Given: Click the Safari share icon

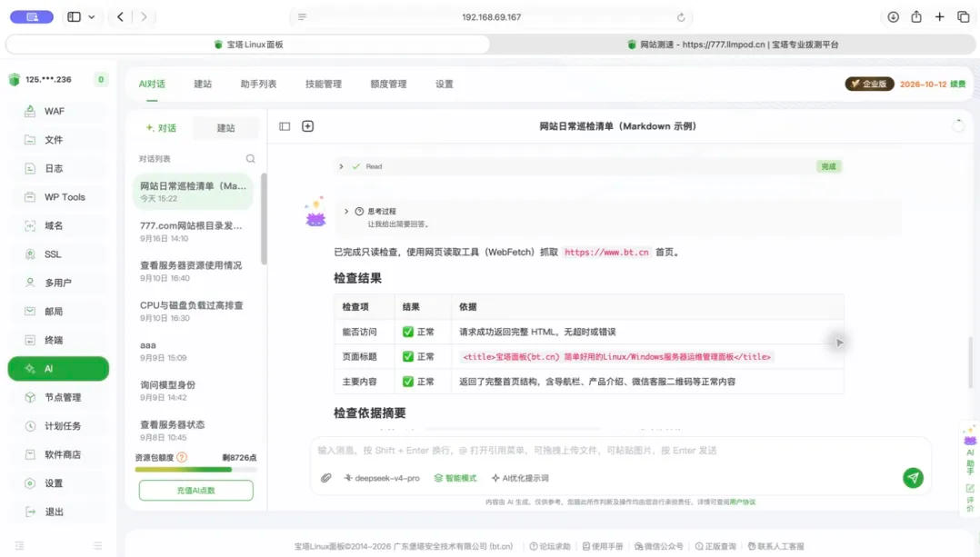Looking at the screenshot, I should (x=916, y=17).
